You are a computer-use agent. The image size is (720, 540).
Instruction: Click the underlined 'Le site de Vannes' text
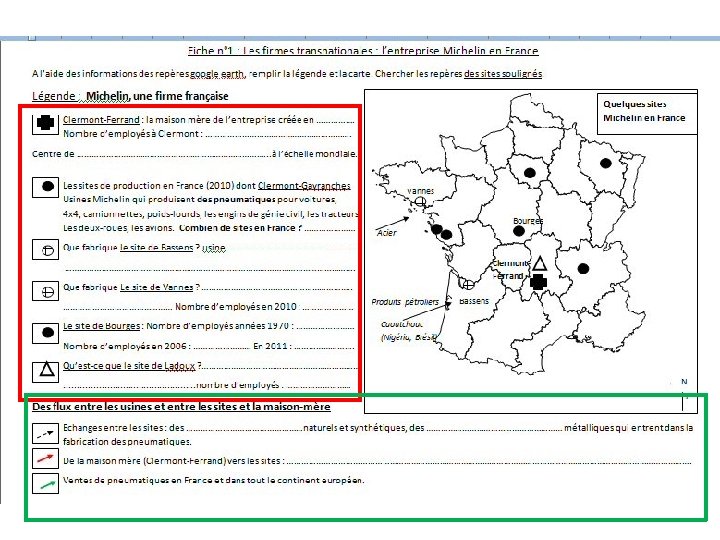point(156,287)
